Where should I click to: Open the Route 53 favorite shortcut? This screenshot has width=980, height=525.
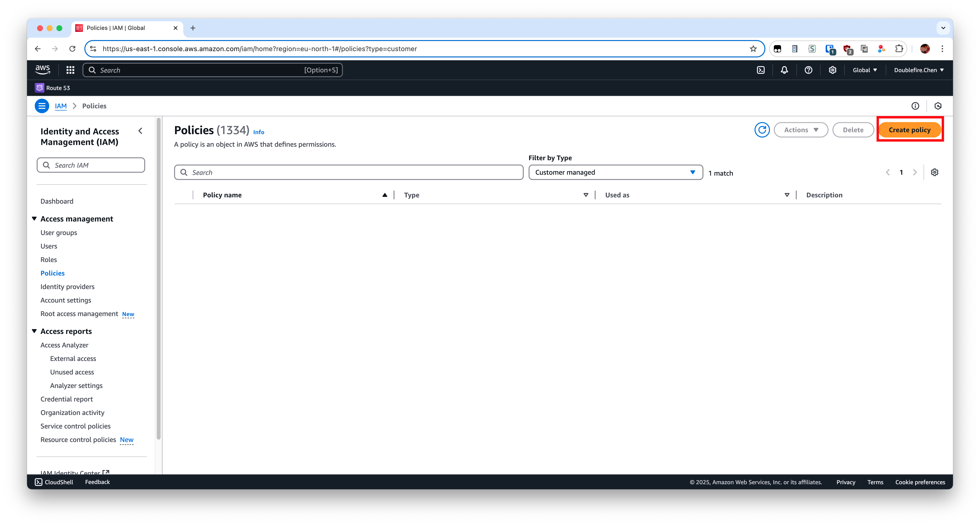(53, 88)
